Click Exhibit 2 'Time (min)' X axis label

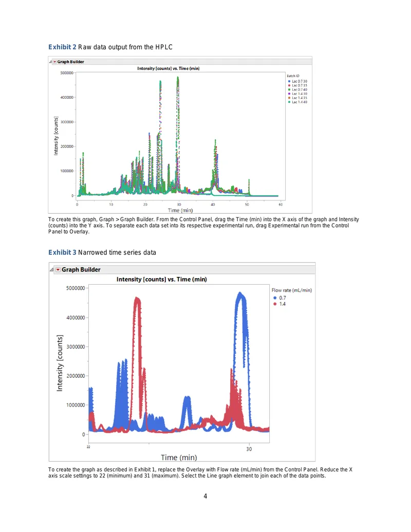coord(180,210)
